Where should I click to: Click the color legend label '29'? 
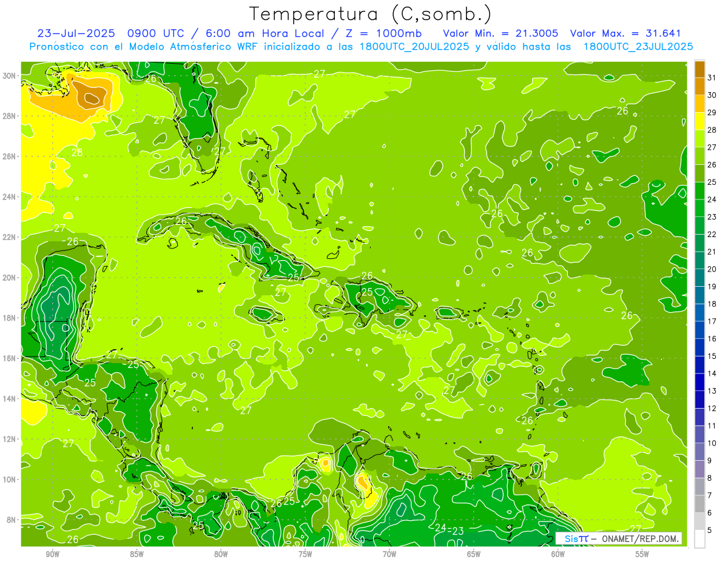click(x=712, y=112)
